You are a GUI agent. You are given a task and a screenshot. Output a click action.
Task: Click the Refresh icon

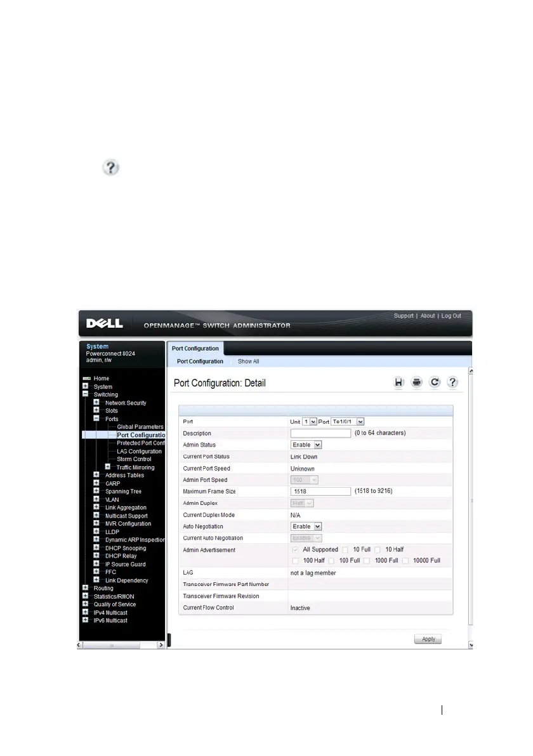click(435, 382)
